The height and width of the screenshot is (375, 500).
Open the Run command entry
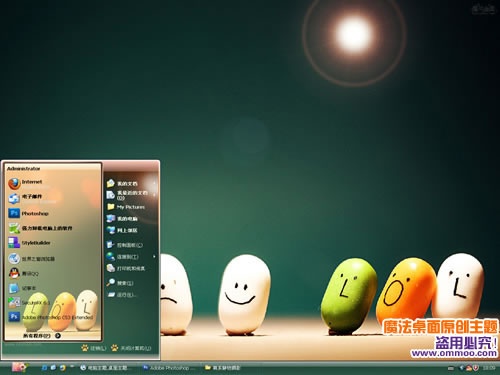(122, 295)
